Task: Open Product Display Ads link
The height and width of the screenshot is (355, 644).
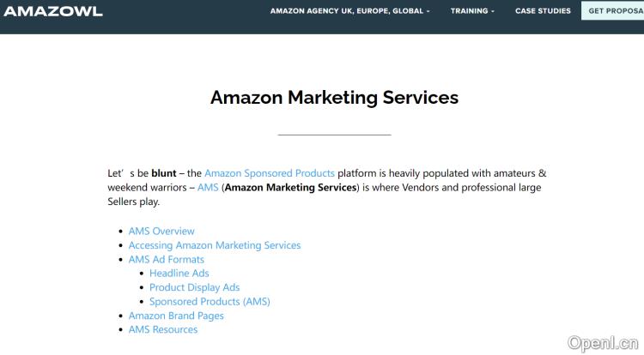Action: 195,287
